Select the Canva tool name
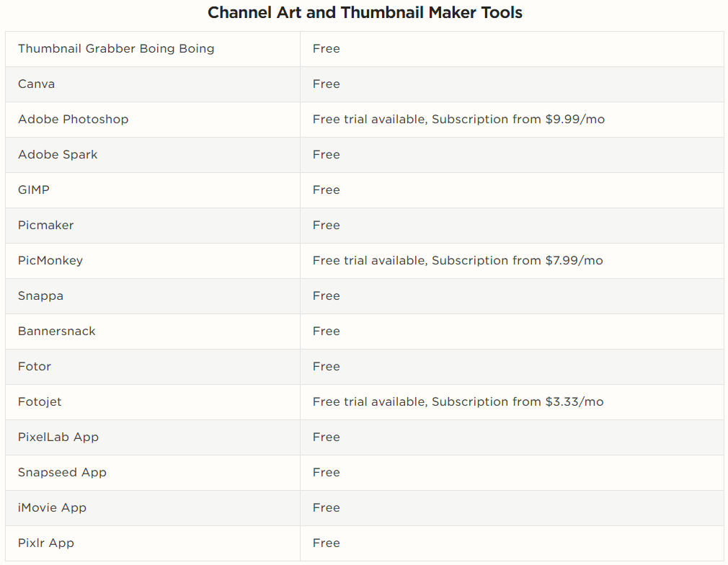Screen dimensions: 728x565 pos(36,84)
